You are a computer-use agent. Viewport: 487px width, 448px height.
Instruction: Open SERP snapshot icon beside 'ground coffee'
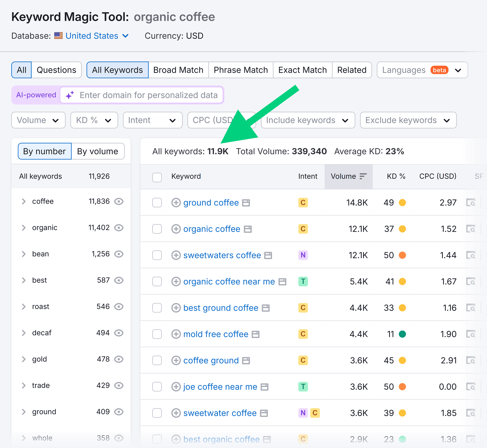[246, 203]
